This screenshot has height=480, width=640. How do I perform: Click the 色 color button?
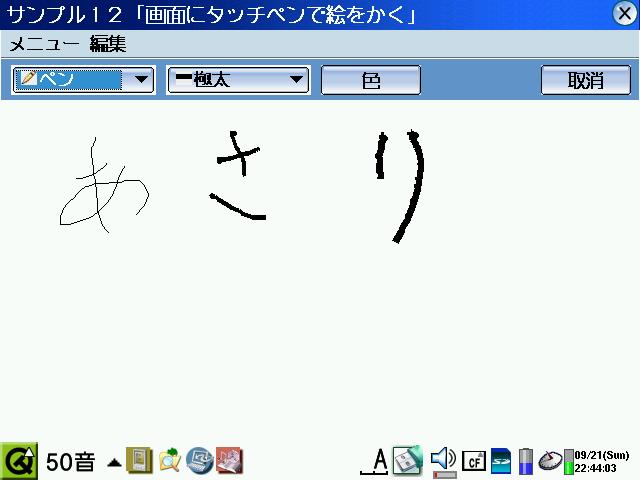point(371,80)
